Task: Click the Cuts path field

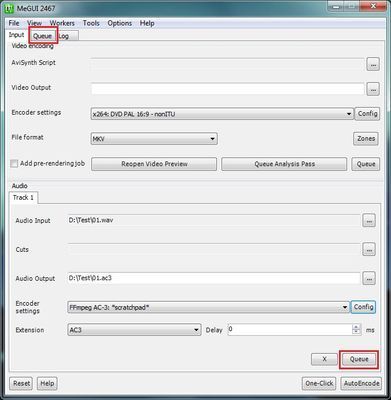Action: coord(214,249)
